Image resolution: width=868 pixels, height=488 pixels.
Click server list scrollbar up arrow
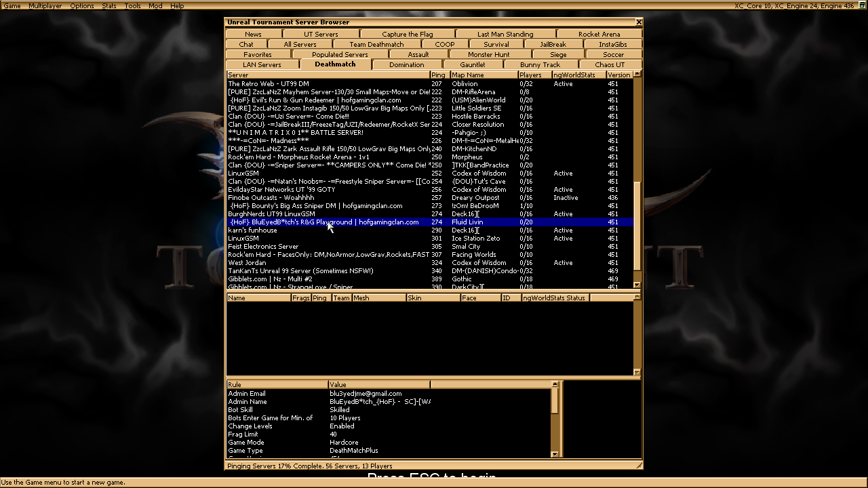point(637,74)
